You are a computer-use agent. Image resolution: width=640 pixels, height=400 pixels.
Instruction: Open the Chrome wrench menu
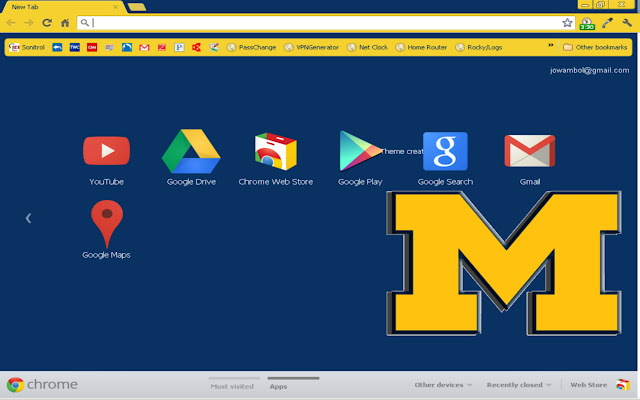tap(627, 23)
